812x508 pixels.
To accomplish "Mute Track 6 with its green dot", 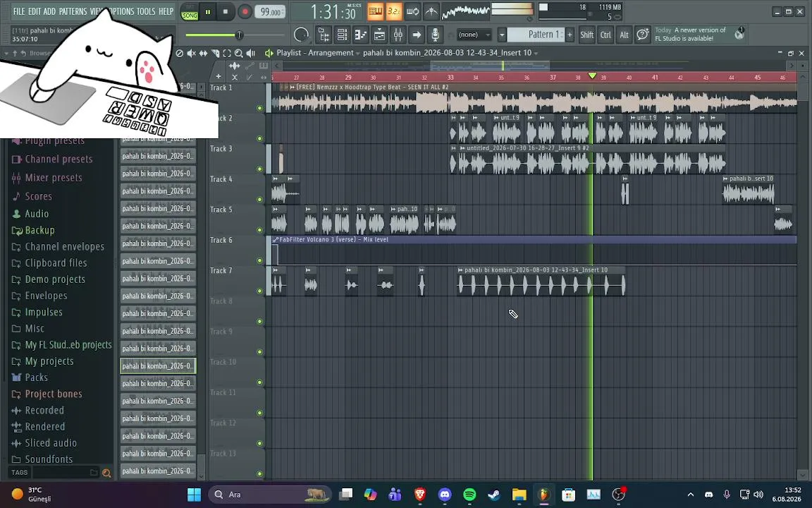I will [x=260, y=261].
